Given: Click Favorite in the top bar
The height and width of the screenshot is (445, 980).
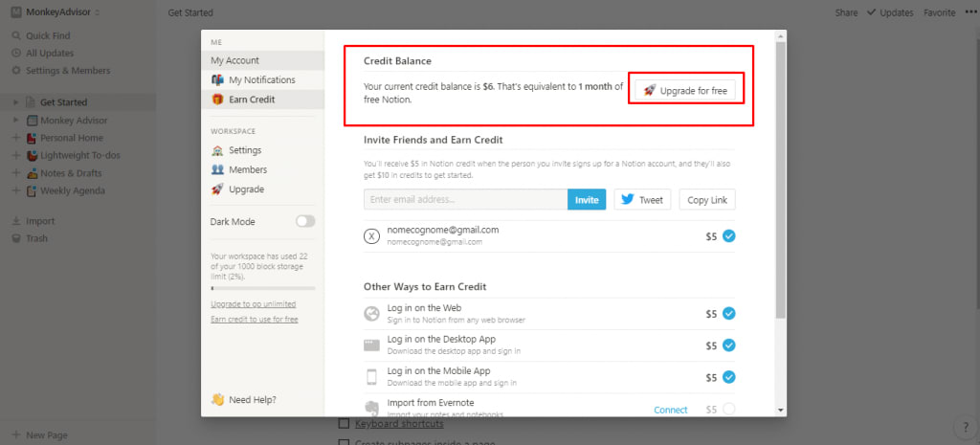Looking at the screenshot, I should click(940, 12).
